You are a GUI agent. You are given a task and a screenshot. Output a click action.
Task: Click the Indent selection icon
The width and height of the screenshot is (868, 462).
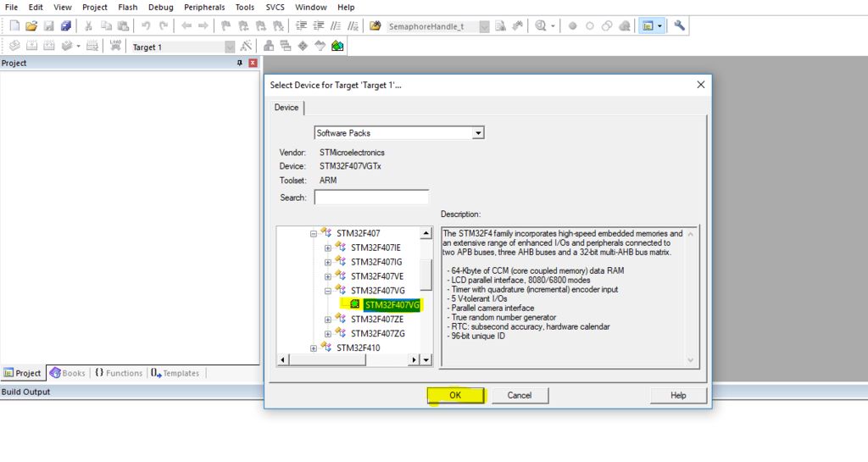click(301, 26)
